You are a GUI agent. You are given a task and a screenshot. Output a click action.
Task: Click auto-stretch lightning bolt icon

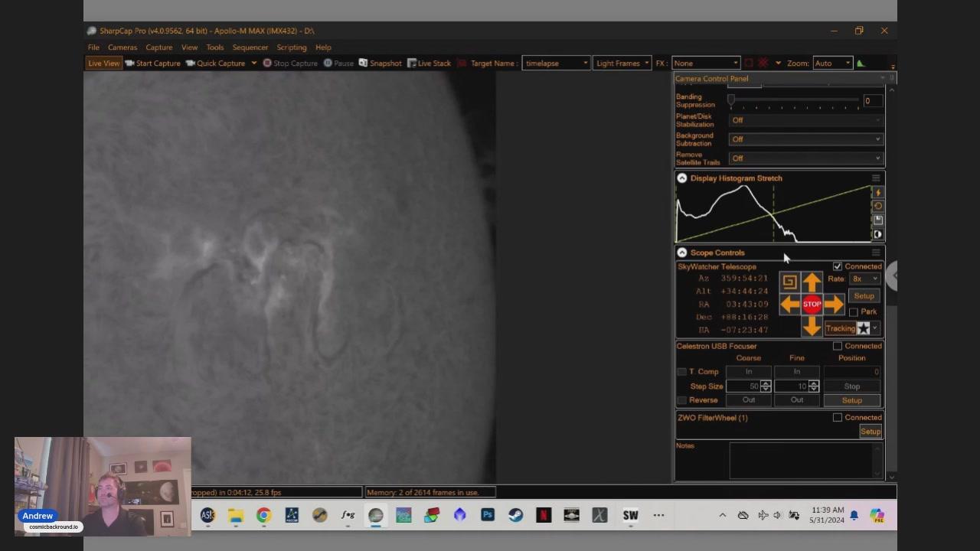click(878, 193)
